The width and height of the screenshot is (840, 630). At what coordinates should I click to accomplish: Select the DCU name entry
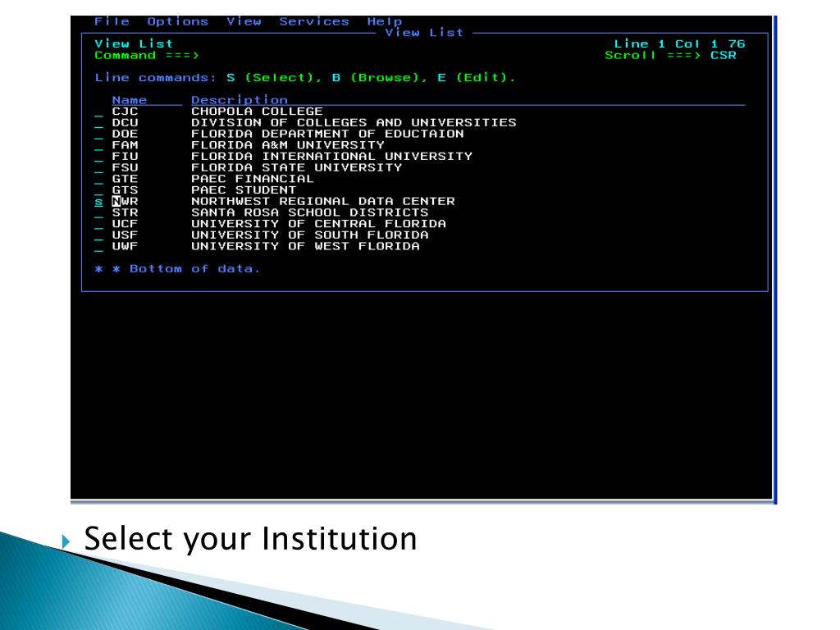tap(125, 123)
